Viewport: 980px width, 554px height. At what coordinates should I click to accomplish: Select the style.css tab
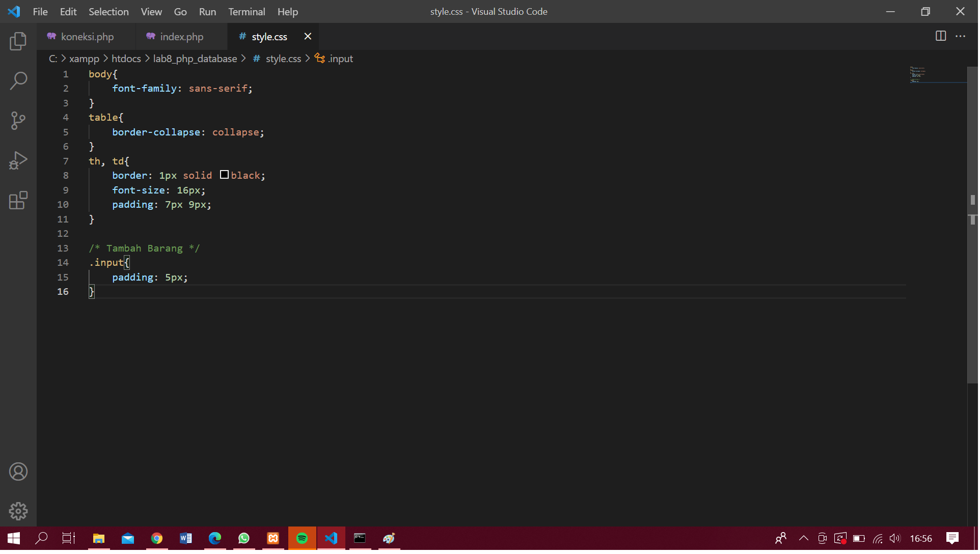coord(270,37)
